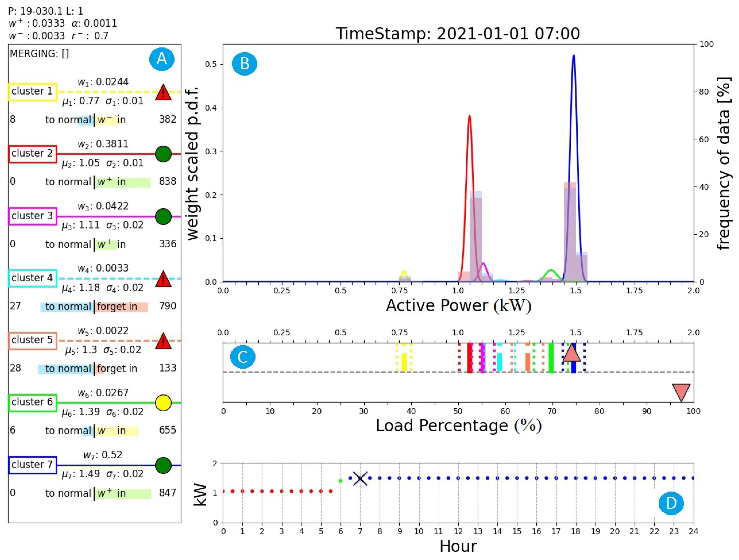This screenshot has width=739, height=560.
Task: Click the yellow status circle for cluster 6
Action: [x=163, y=403]
